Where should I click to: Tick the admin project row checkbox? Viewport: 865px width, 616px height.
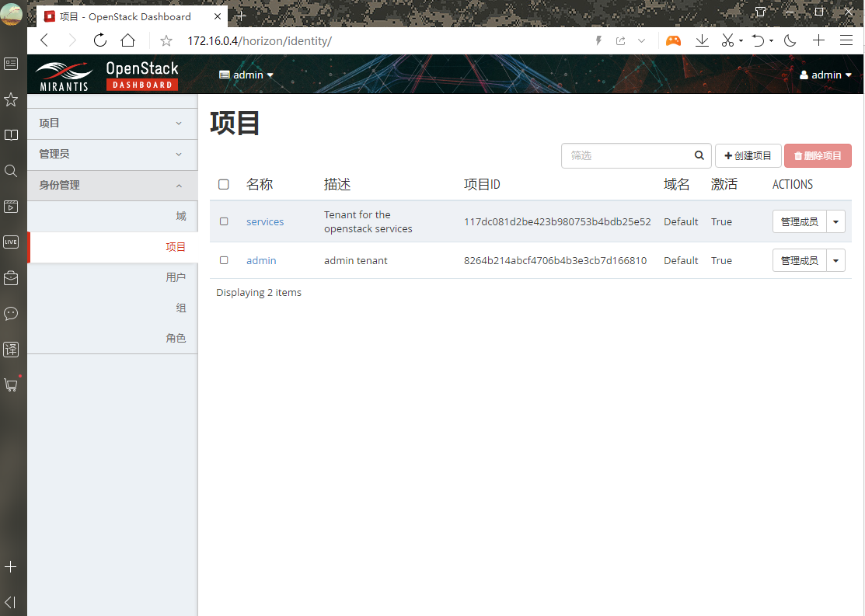(224, 260)
